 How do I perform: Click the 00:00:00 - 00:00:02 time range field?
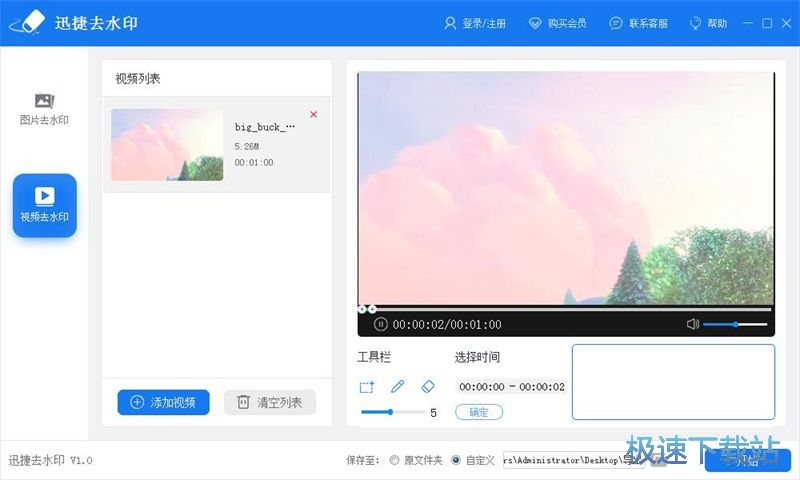[x=512, y=387]
